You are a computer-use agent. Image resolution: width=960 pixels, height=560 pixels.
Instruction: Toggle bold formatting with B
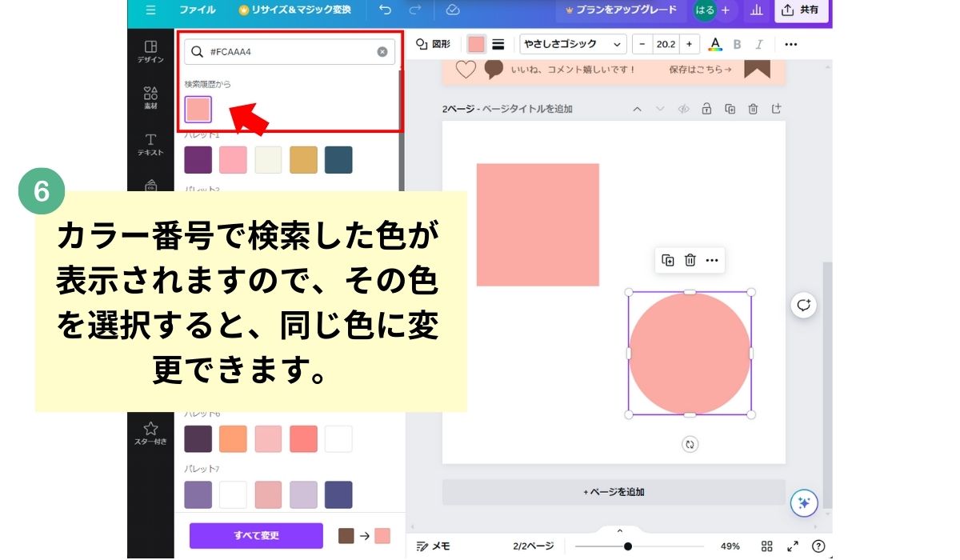738,45
